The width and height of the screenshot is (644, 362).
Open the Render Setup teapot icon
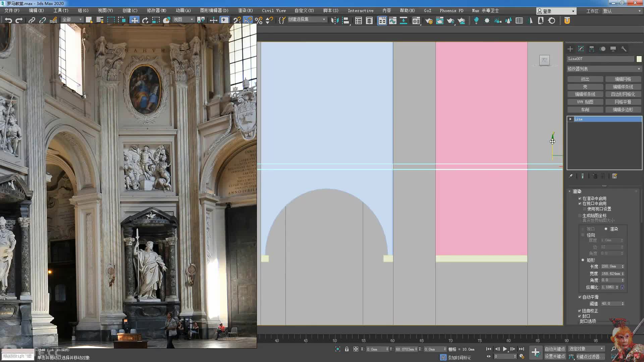[x=429, y=21]
